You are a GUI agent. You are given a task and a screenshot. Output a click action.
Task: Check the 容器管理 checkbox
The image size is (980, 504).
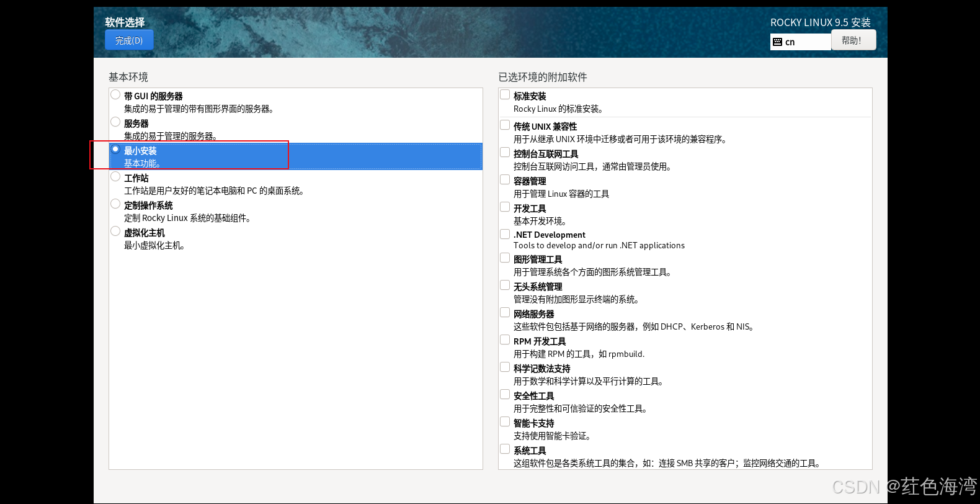coord(505,180)
